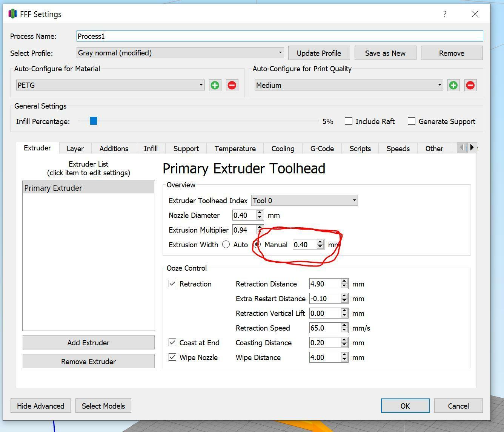Image resolution: width=504 pixels, height=432 pixels.
Task: Click in the Process Name field
Action: [x=280, y=36]
